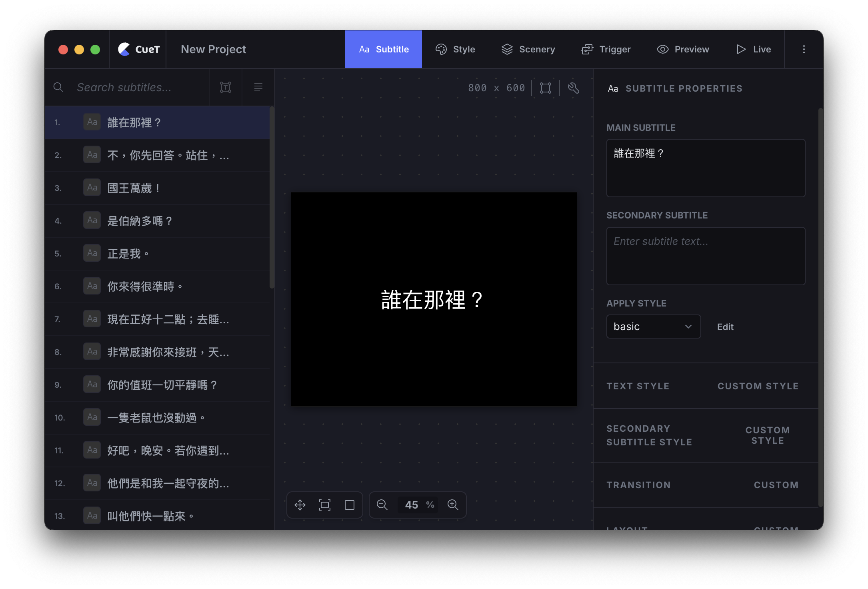Click the Edit button next to apply style
The width and height of the screenshot is (868, 589).
click(x=725, y=327)
